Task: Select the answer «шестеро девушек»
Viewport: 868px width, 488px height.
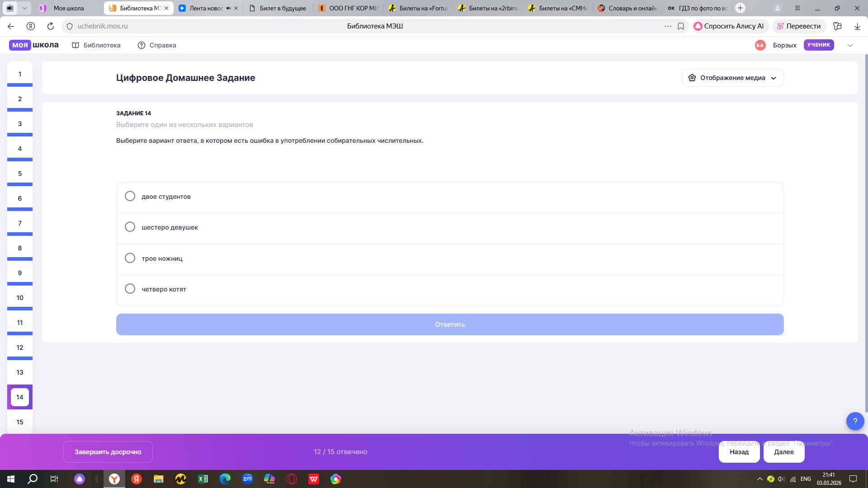Action: [x=450, y=228]
